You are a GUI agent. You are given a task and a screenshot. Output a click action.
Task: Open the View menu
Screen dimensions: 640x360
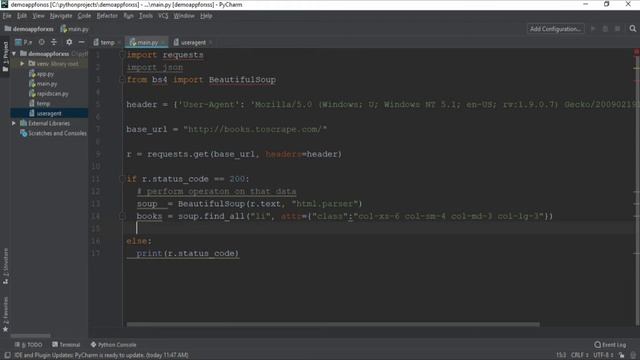click(38, 16)
